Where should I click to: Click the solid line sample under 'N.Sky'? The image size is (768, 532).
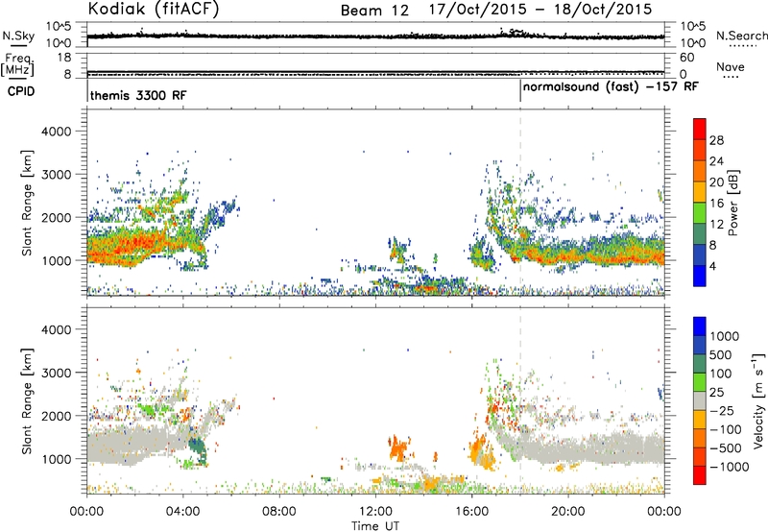18,45
